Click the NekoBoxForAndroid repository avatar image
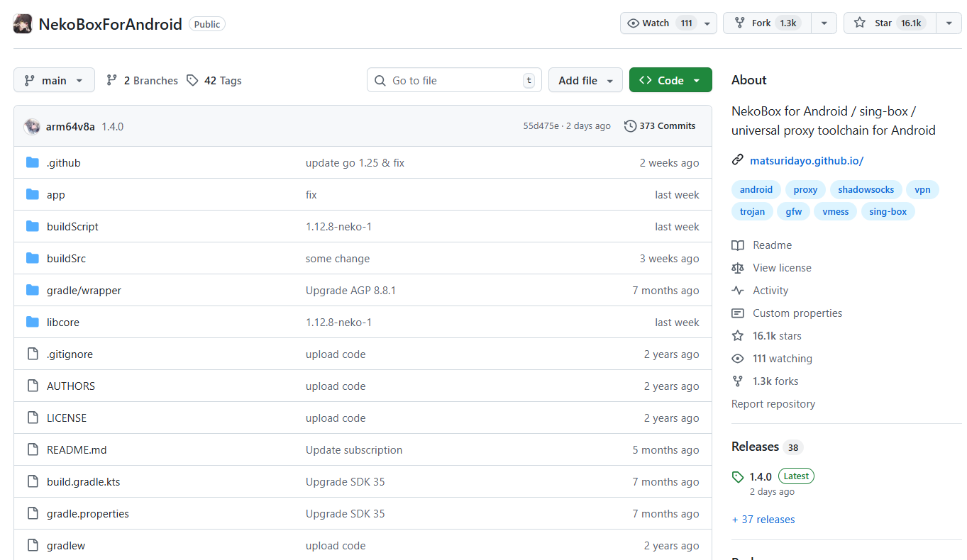The image size is (967, 560). pyautogui.click(x=23, y=23)
